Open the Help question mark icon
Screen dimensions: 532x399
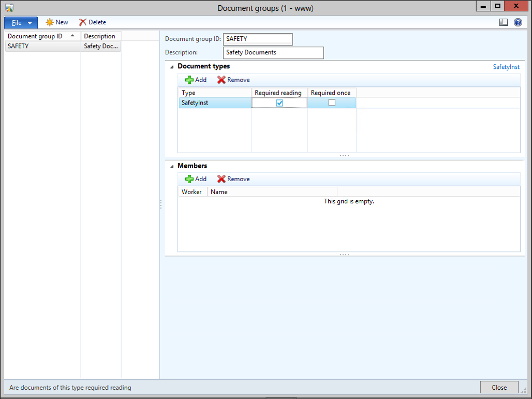coord(518,22)
